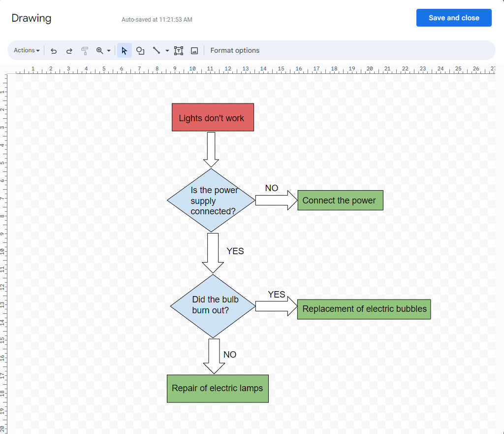Open the Insert image tool

[194, 50]
